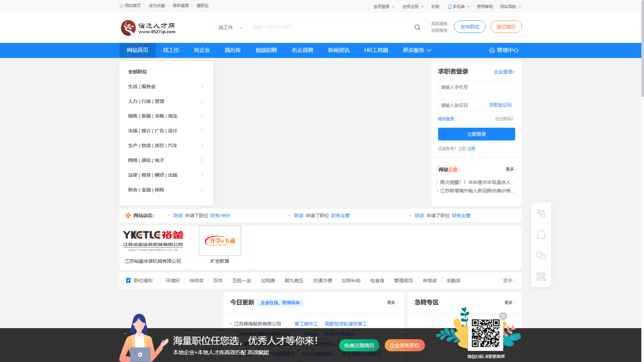Expand 人力 | 行政 | 管理 category
644x362 pixels.
[166, 101]
